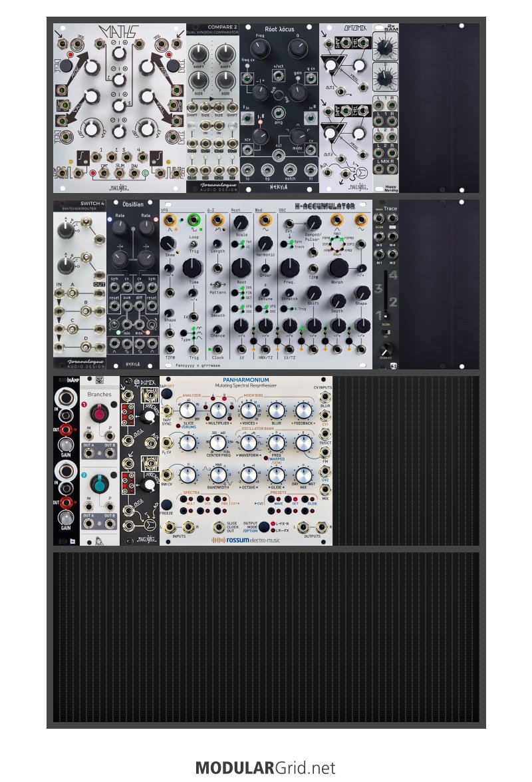Click the mode knob on Root Locus
The width and height of the screenshot is (532, 782).
coord(297,136)
